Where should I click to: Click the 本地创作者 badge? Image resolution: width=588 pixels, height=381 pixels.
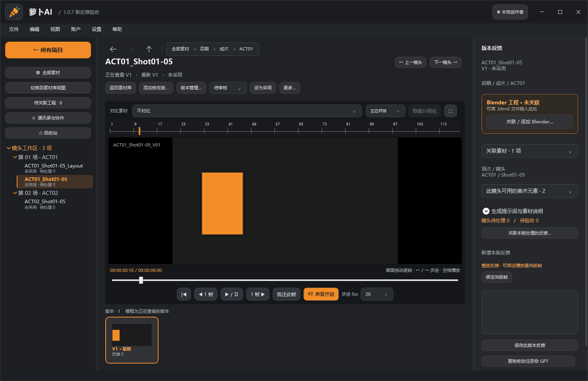tap(510, 12)
